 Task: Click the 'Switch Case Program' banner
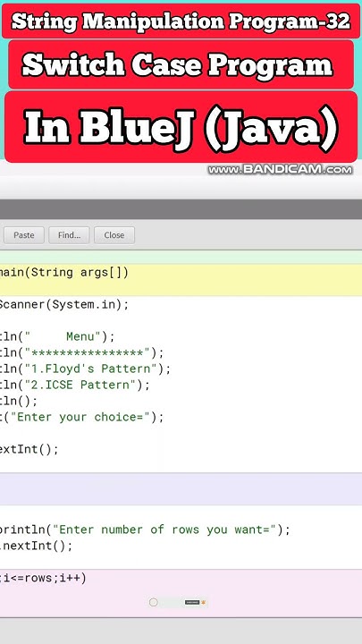[181, 64]
